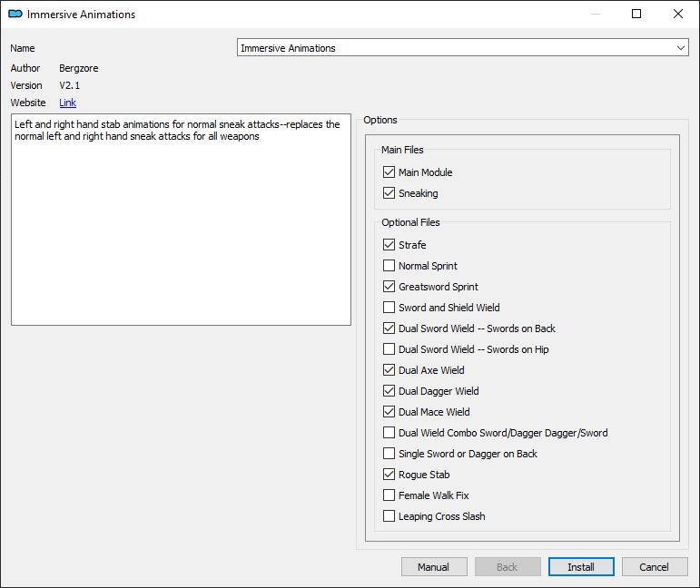Open the Name dropdown arrow
The height and width of the screenshot is (588, 700).
tap(680, 48)
